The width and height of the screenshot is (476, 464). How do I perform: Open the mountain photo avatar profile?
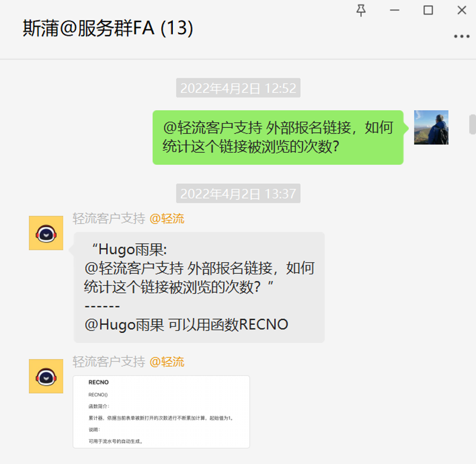pos(431,127)
